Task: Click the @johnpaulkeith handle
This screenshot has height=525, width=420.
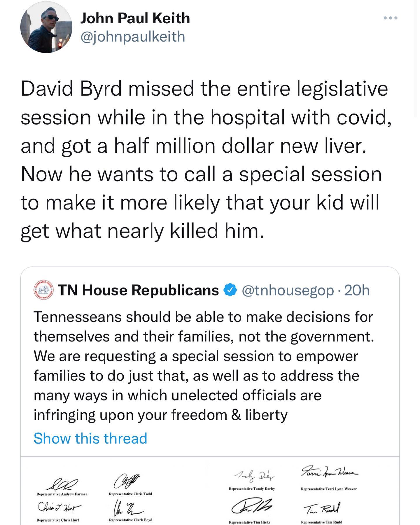Action: coord(133,37)
